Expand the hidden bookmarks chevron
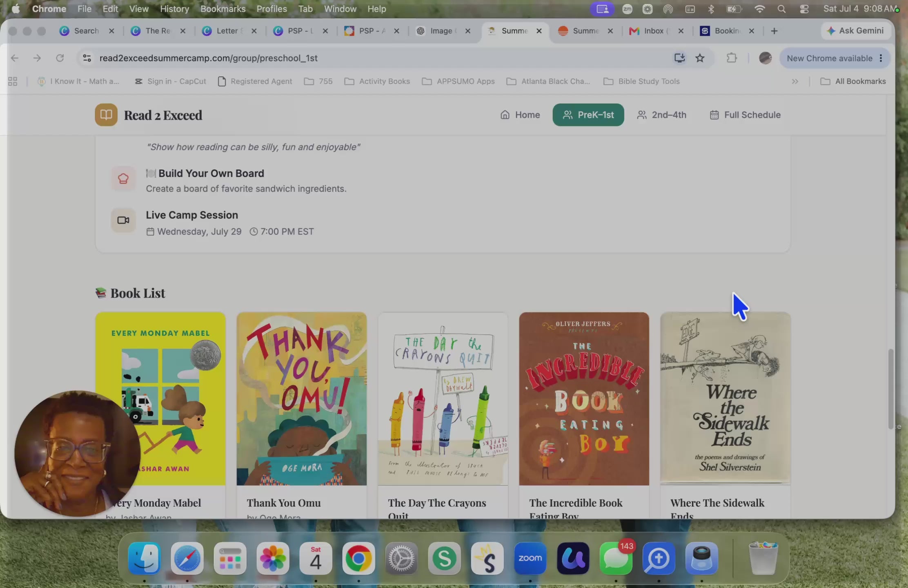Screen dimensions: 908x588 [x=795, y=81]
